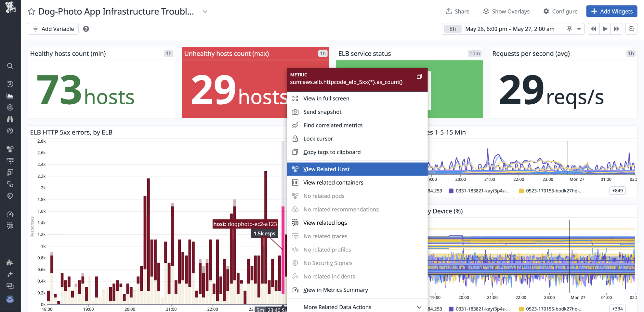Click the +849 legend overflow badge
Image resolution: width=644 pixels, height=312 pixels.
tap(617, 191)
